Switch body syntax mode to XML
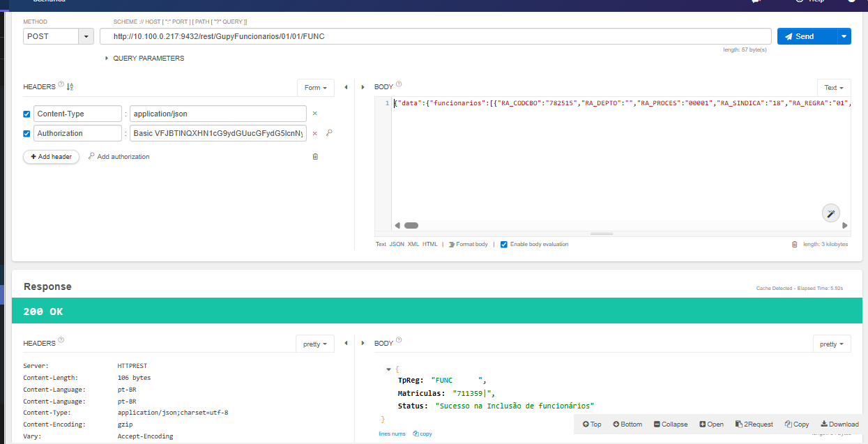 (413, 245)
